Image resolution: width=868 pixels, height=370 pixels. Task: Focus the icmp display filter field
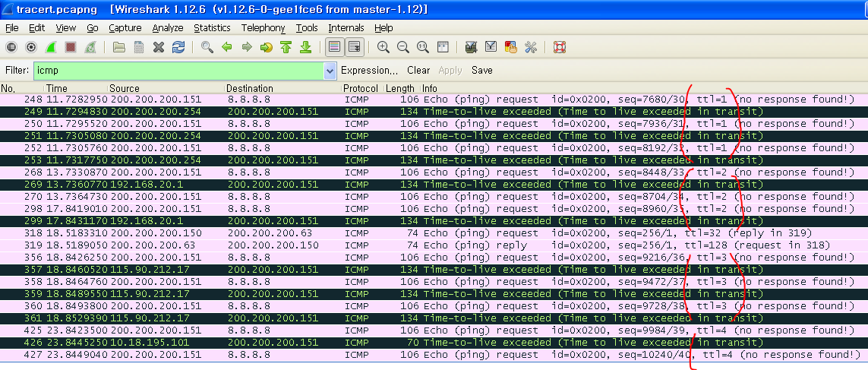[178, 71]
